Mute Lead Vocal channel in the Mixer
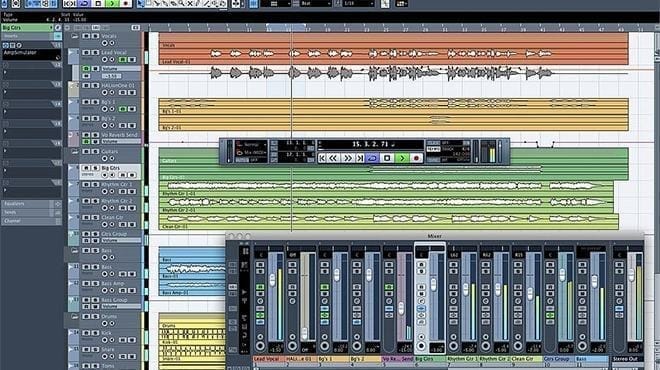This screenshot has width=660, height=370. (x=260, y=264)
